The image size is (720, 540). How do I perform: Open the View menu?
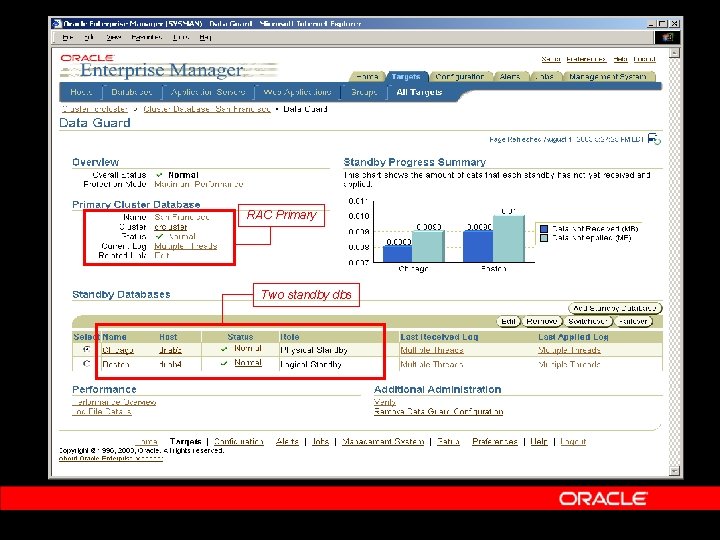[x=113, y=37]
